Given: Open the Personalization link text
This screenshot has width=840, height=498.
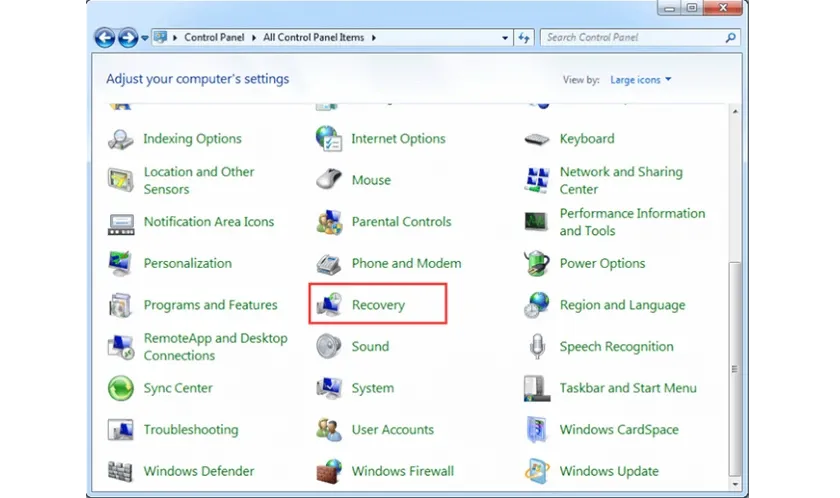Looking at the screenshot, I should tap(188, 263).
